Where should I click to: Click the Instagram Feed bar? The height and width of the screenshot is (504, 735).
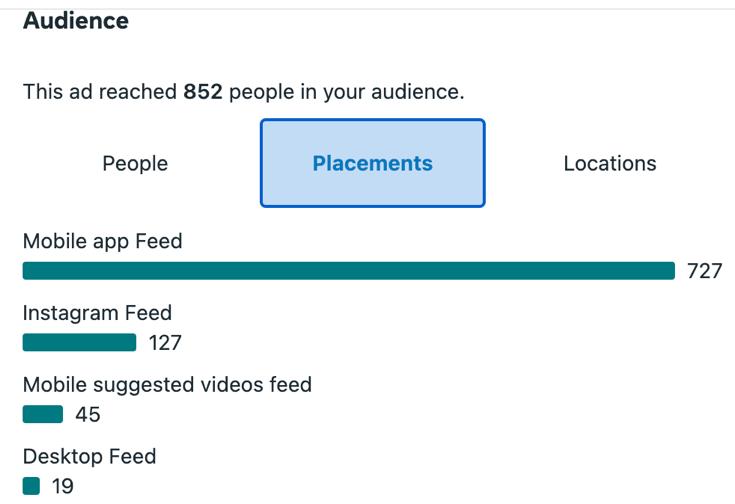point(79,343)
